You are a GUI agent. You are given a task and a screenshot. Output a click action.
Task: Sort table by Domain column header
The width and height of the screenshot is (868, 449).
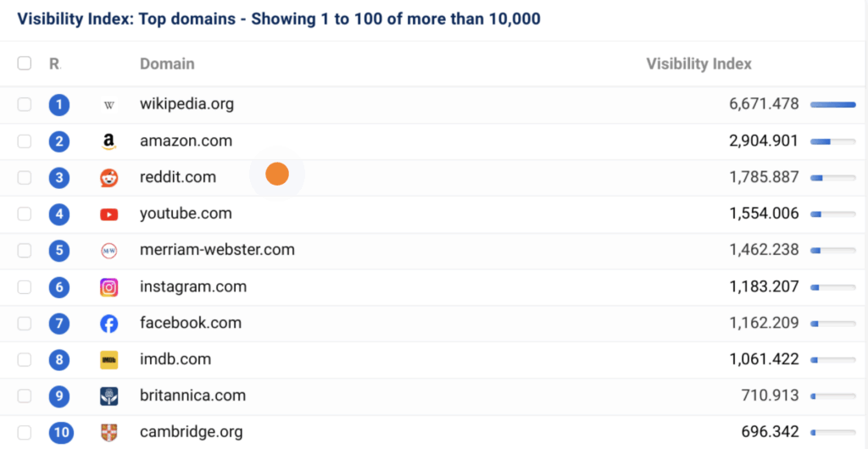(167, 64)
